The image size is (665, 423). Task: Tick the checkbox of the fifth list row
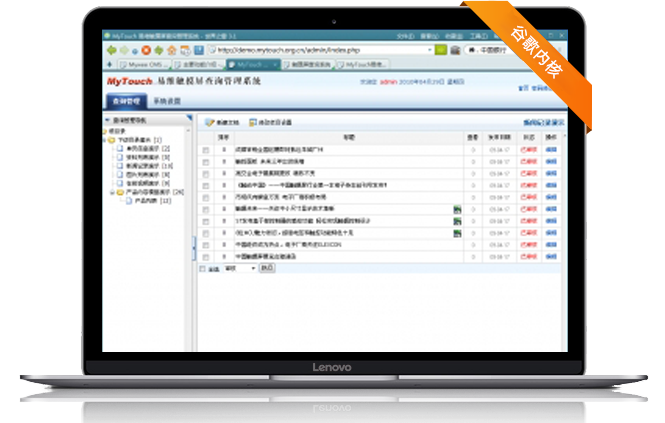[206, 197]
